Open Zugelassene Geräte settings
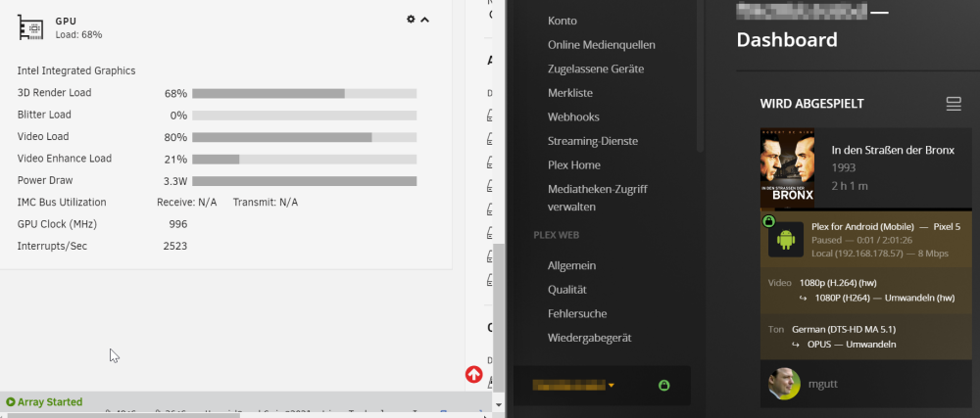This screenshot has height=418, width=980. tap(596, 69)
